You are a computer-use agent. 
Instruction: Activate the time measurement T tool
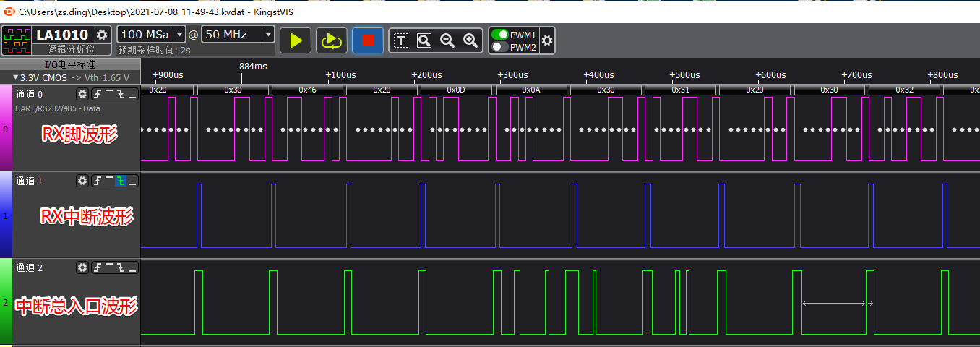coord(401,40)
